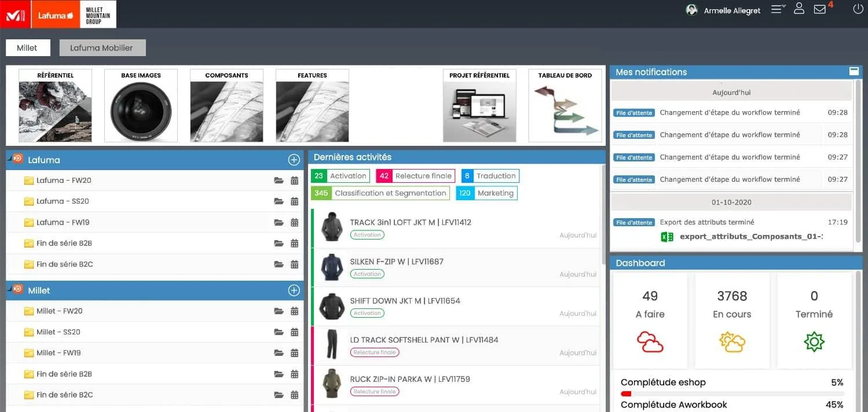The width and height of the screenshot is (868, 412).
Task: Filter by 120 Marketing tag
Action: 487,193
